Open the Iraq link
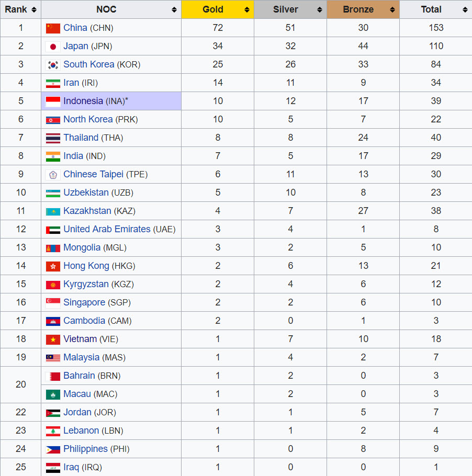The image size is (472, 476). [71, 467]
